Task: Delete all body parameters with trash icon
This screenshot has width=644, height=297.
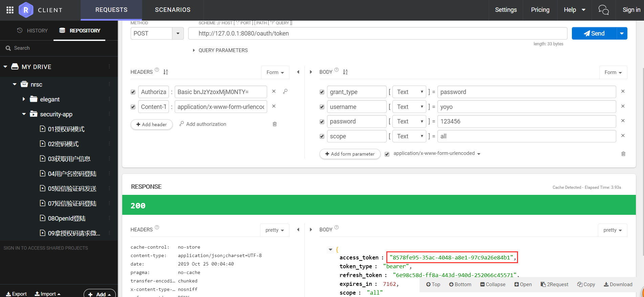Action: [x=623, y=154]
